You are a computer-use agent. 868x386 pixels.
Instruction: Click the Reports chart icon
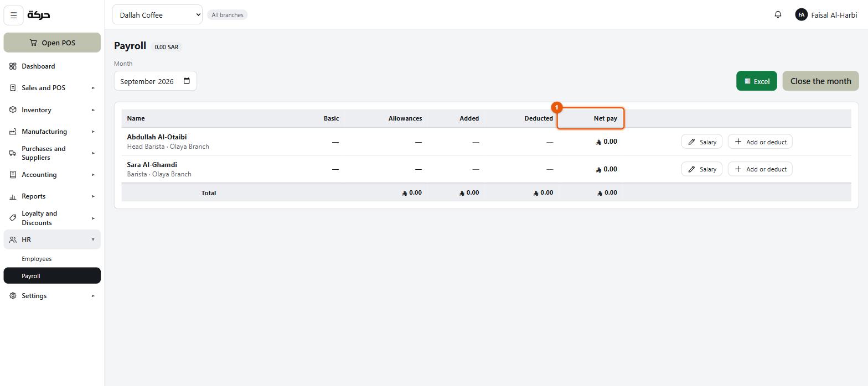pyautogui.click(x=13, y=196)
